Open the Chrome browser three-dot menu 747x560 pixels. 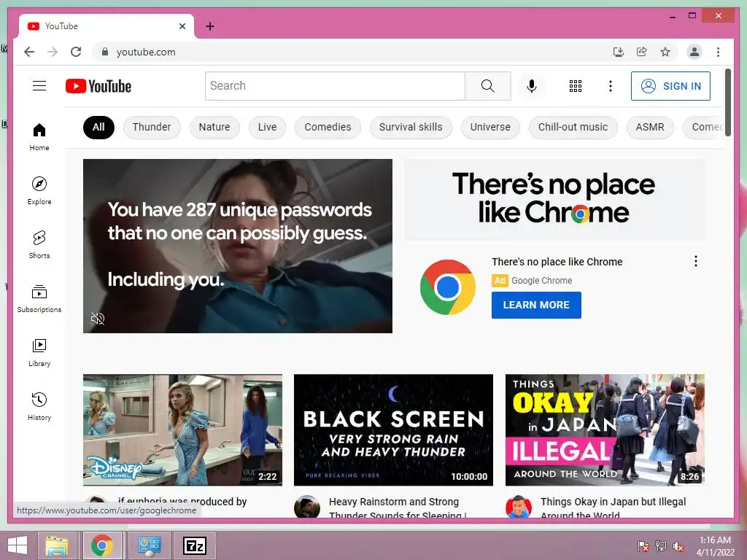tap(718, 52)
